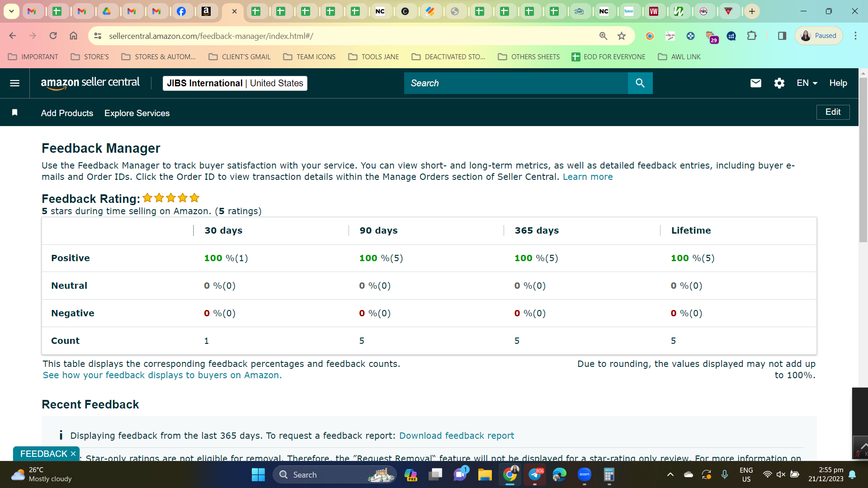Open the Paused profile button
This screenshot has width=868, height=488.
coord(819,36)
